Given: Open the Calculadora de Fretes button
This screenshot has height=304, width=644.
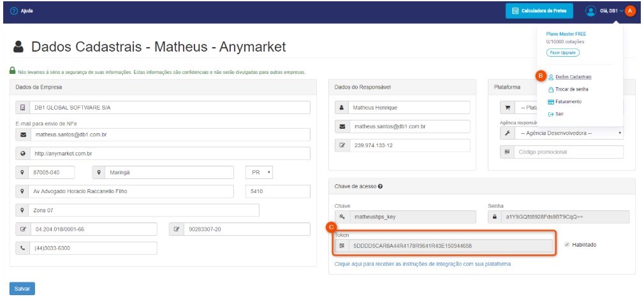Looking at the screenshot, I should point(539,11).
